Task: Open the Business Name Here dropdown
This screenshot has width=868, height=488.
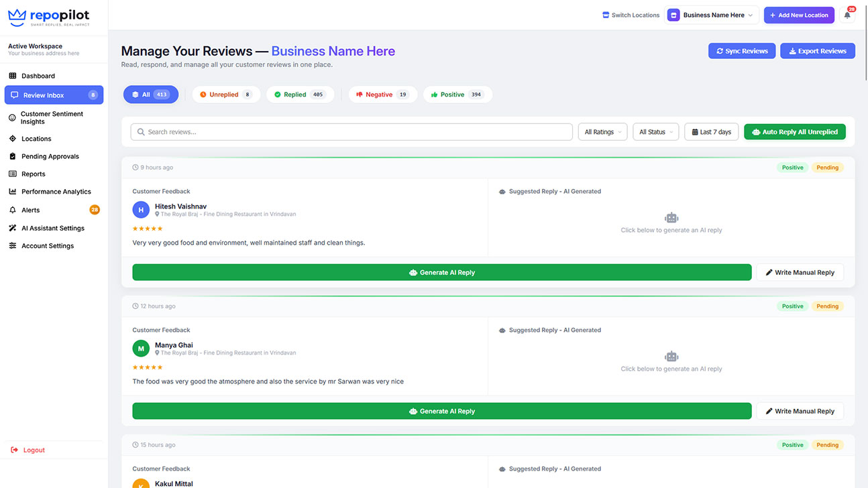Action: click(711, 15)
